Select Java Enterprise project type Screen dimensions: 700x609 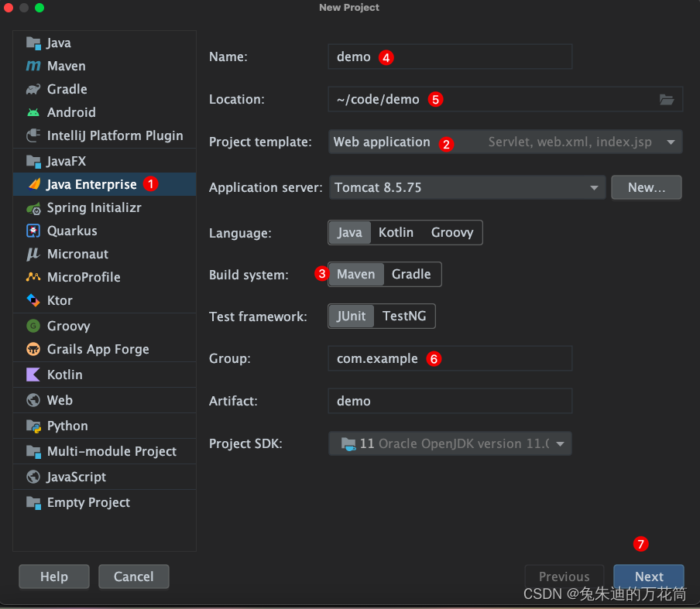(105, 184)
